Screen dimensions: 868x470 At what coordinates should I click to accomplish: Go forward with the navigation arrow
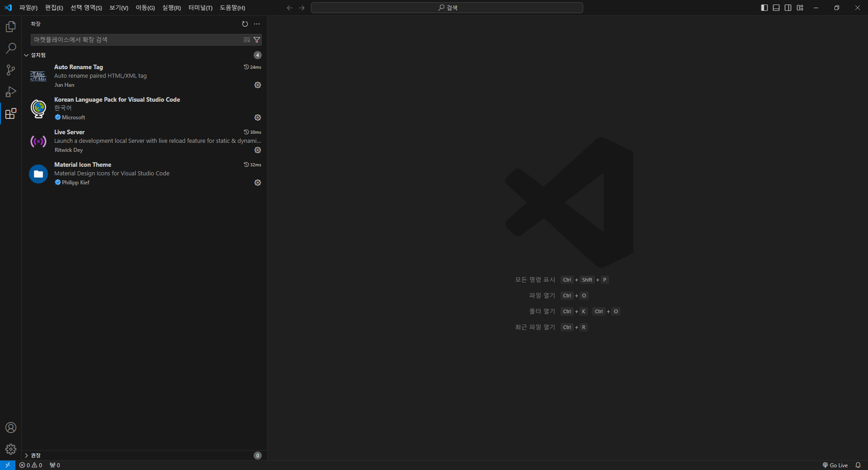coord(302,8)
